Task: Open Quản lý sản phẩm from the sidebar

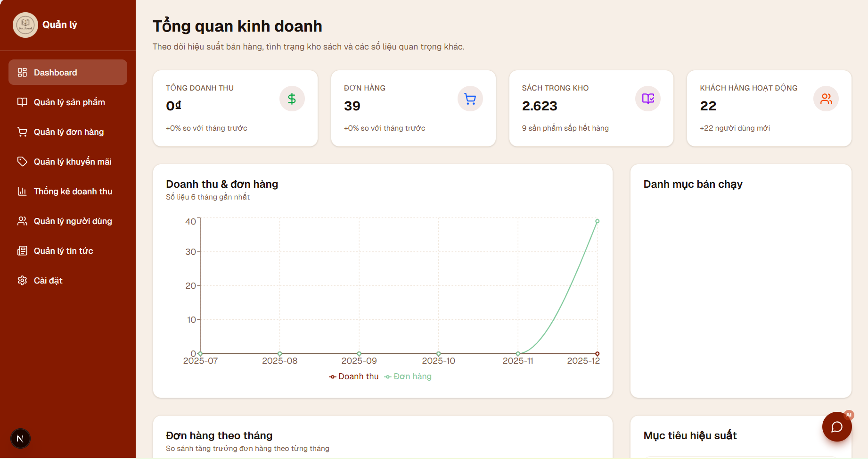Action: pos(69,102)
